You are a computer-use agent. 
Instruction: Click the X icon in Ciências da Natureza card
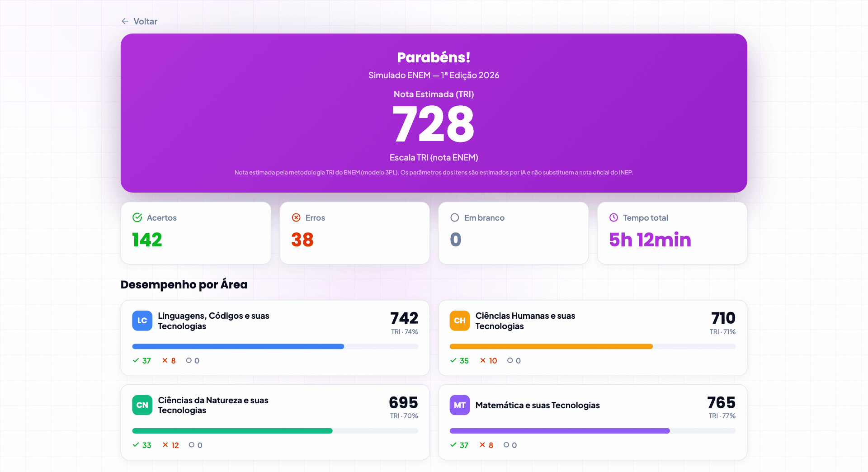pos(165,445)
